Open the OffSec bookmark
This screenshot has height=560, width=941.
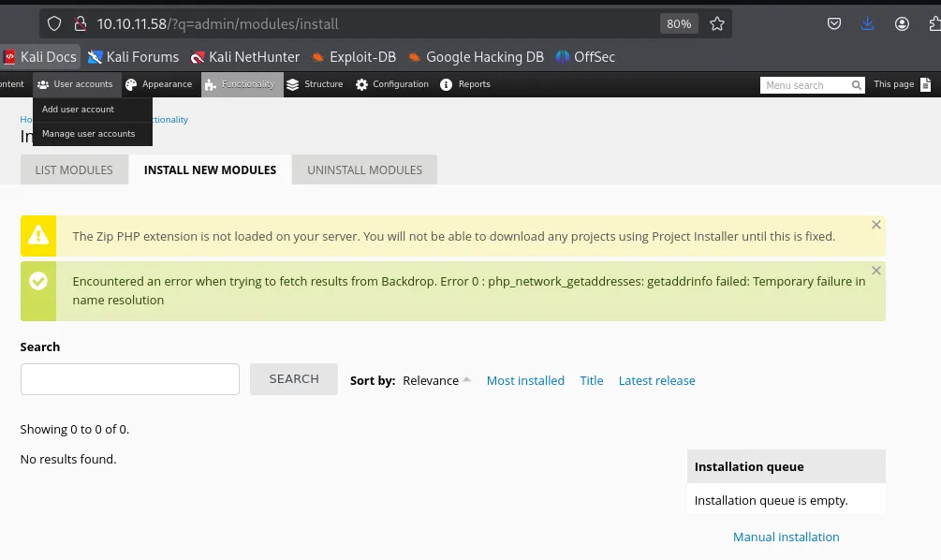pos(585,57)
